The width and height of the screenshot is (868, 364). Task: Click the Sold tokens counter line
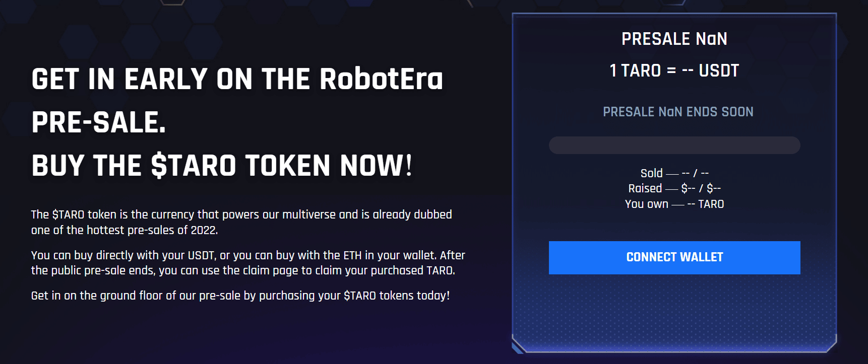674,173
